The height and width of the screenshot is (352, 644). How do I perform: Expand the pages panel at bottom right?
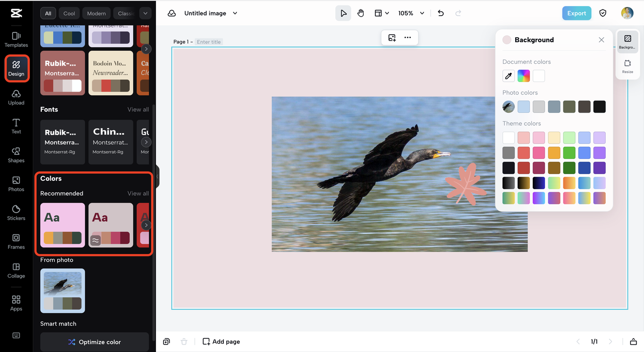633,341
